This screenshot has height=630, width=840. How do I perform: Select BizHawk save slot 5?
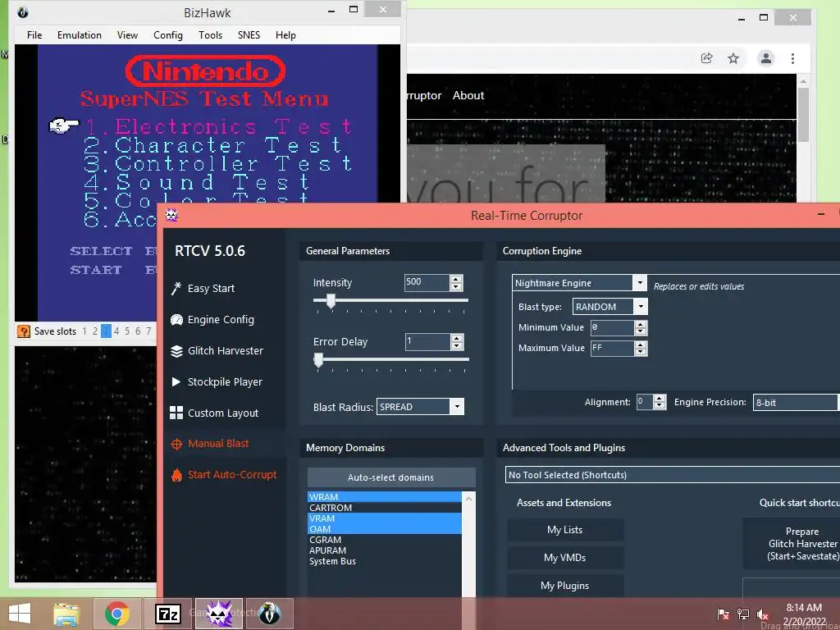(127, 331)
